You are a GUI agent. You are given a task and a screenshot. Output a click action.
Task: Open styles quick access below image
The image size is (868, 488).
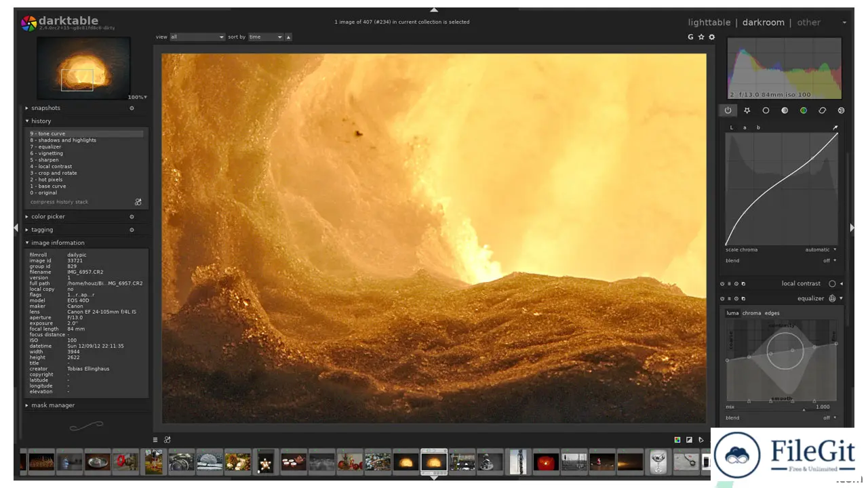pyautogui.click(x=167, y=440)
